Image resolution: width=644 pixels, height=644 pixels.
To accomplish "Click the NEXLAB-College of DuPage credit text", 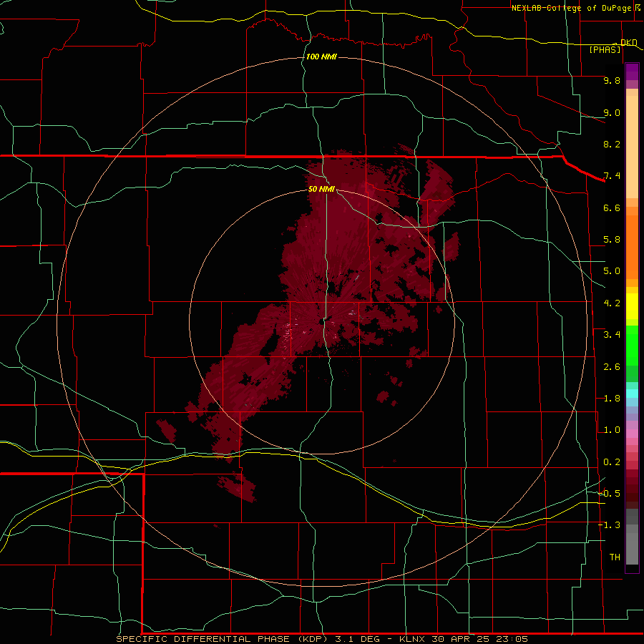I will [571, 8].
